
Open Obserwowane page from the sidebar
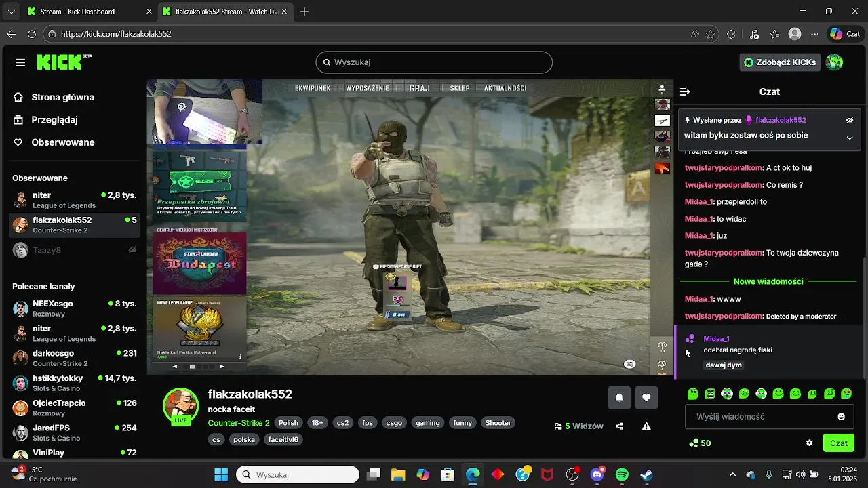pyautogui.click(x=62, y=142)
